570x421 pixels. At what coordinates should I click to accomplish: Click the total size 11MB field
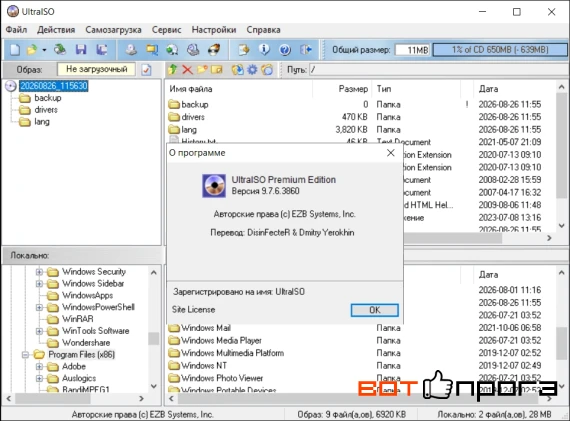click(412, 50)
